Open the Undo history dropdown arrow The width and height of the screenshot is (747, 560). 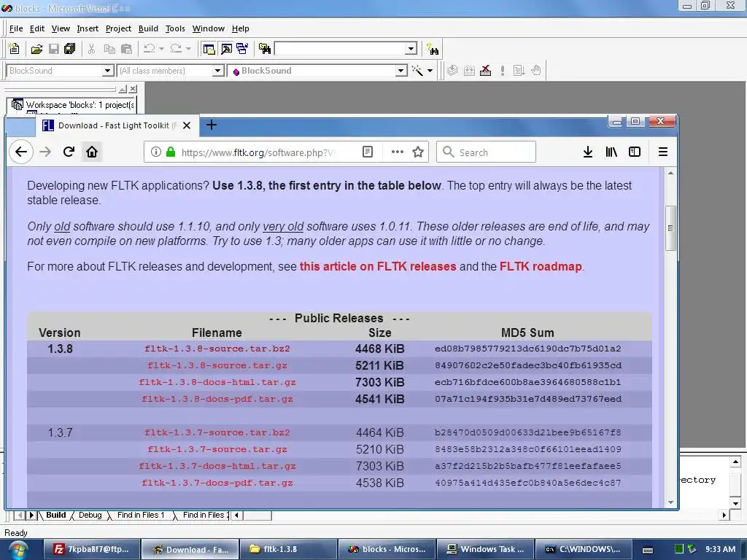click(x=161, y=49)
